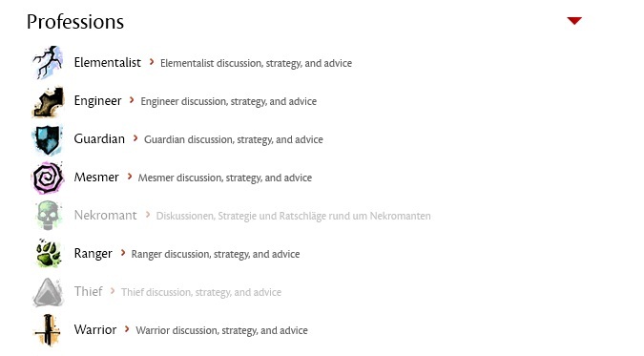
Task: Open the Mesmer forum link
Action: click(x=96, y=178)
